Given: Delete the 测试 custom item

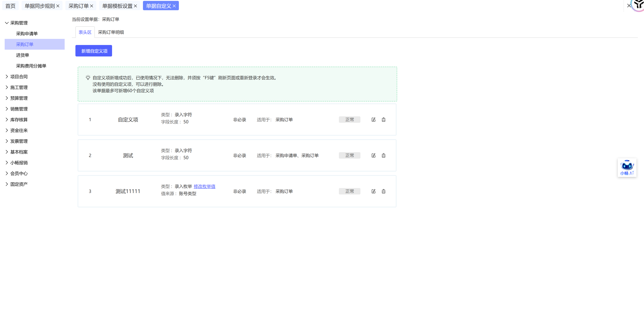Looking at the screenshot, I should tap(383, 156).
